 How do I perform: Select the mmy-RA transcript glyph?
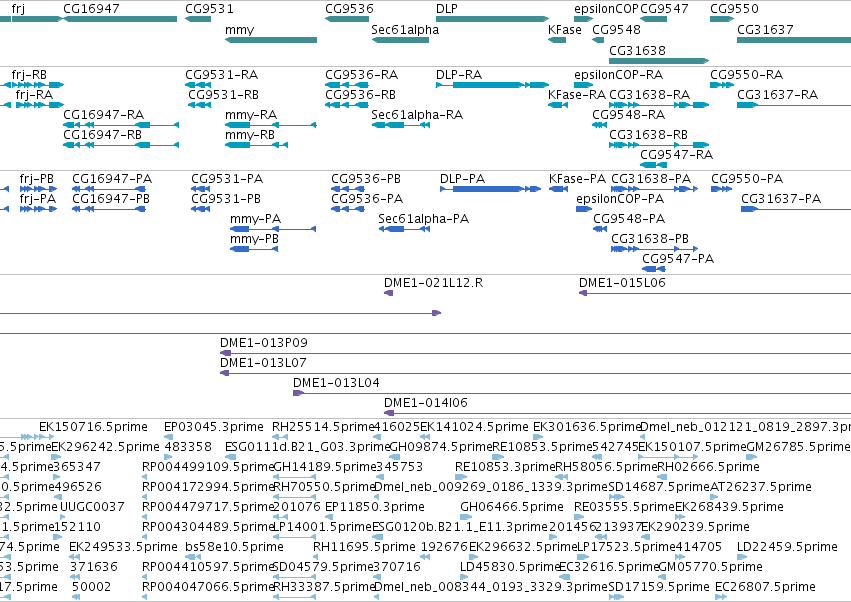pyautogui.click(x=271, y=125)
